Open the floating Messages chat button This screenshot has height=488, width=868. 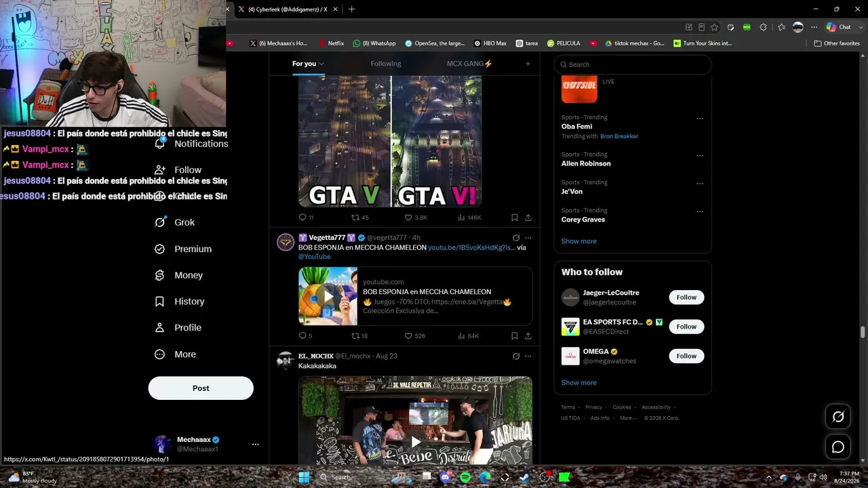click(x=838, y=447)
